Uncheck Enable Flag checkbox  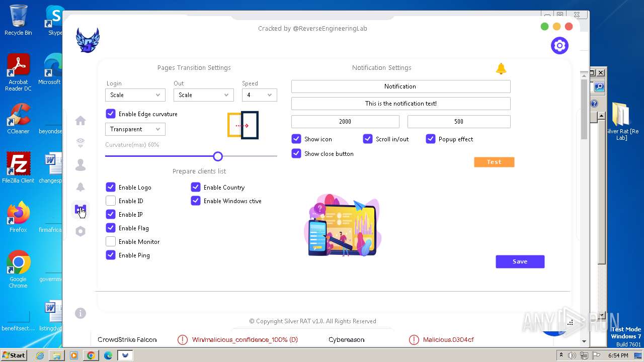pos(111,228)
